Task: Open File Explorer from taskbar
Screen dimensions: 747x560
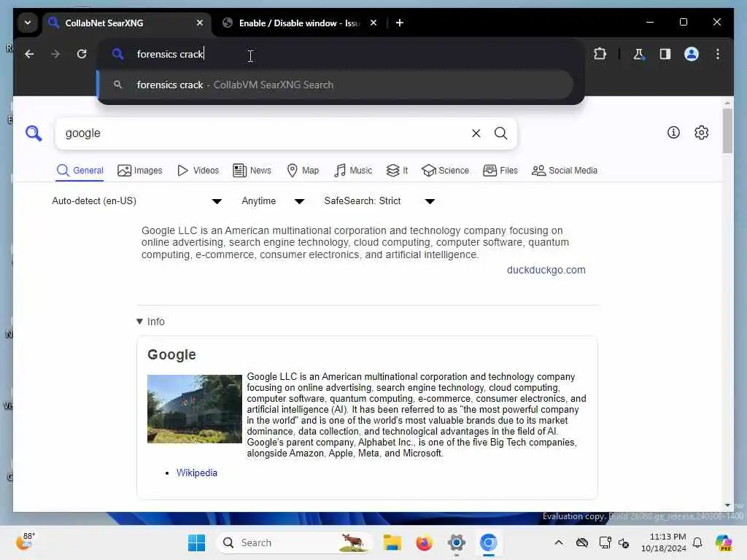Action: coord(392,542)
